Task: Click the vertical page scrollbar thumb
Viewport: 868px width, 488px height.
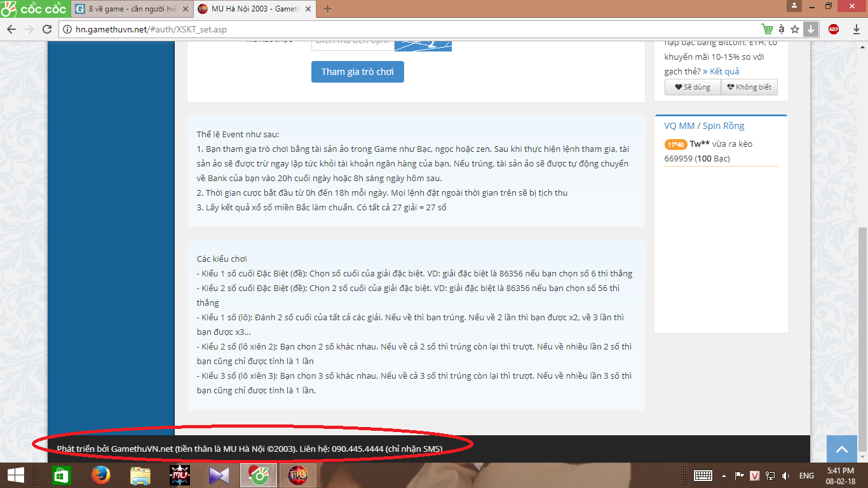Action: pyautogui.click(x=863, y=340)
